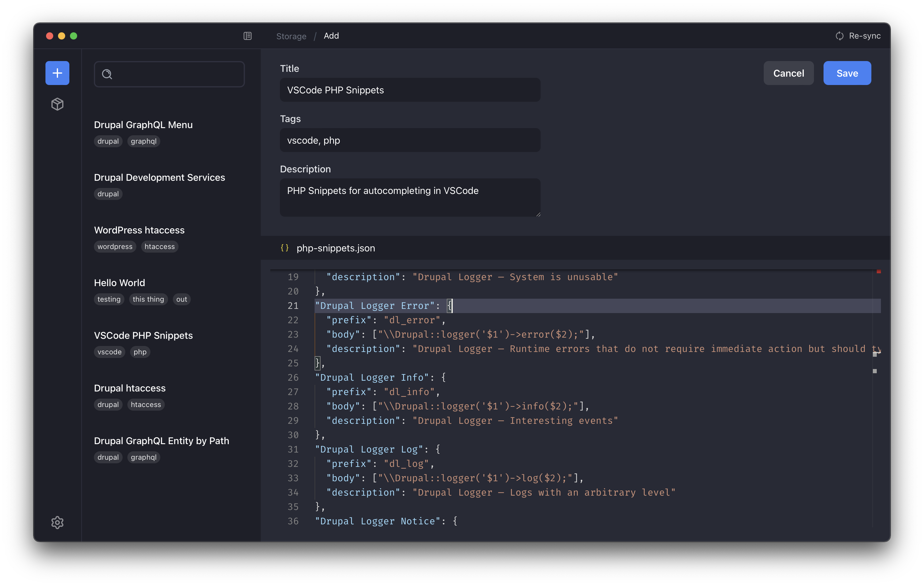Screen dimensions: 924x586
Task: Open settings gear at sidebar bottom
Action: (57, 522)
